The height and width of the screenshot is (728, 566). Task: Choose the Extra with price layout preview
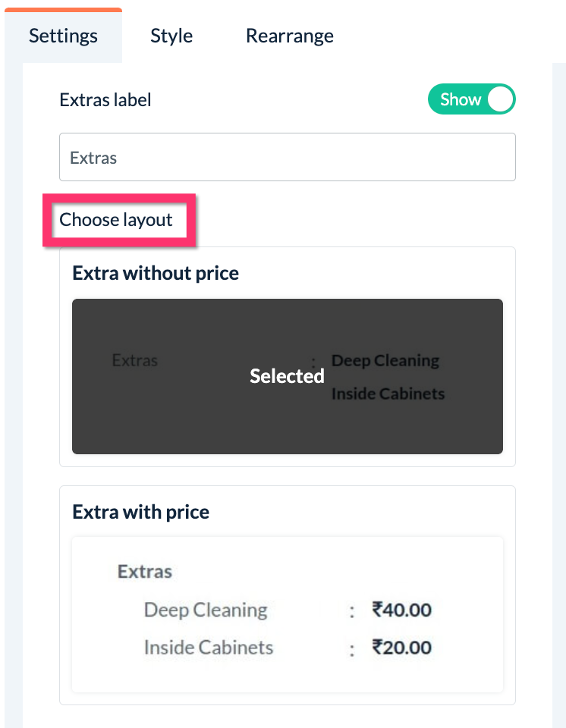287,614
